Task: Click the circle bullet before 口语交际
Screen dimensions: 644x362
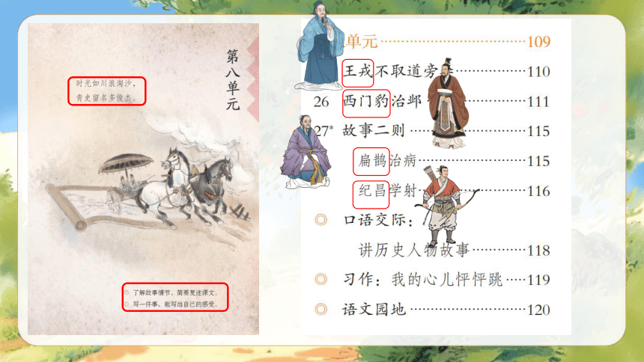Action: (321, 220)
